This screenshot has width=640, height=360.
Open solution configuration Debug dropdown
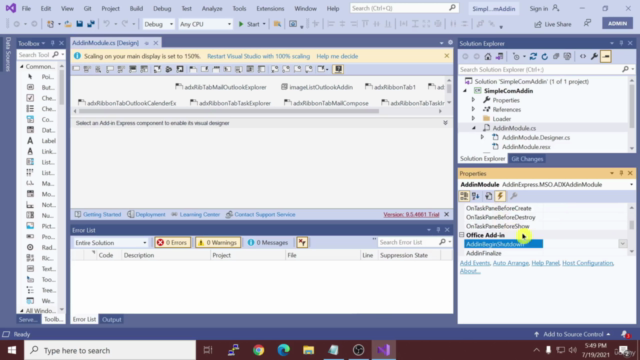coord(158,24)
